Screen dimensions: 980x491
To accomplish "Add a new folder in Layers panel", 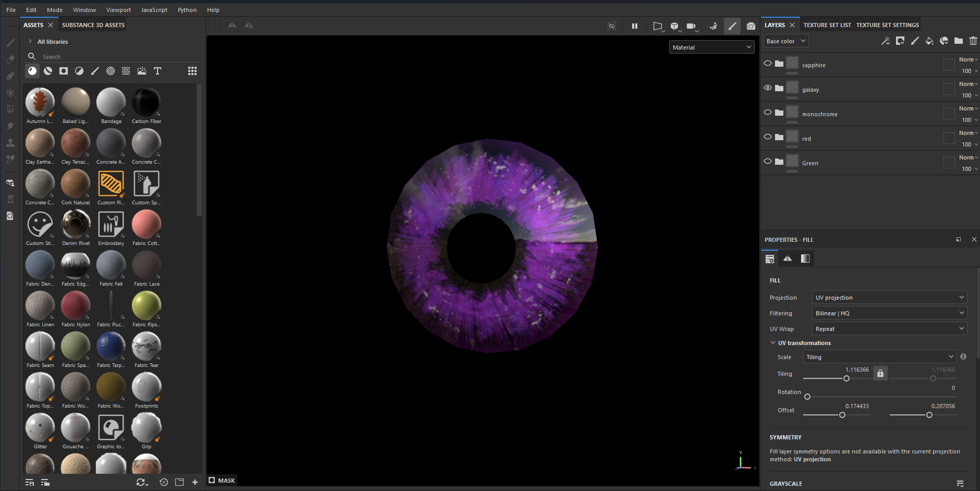I will pyautogui.click(x=958, y=41).
